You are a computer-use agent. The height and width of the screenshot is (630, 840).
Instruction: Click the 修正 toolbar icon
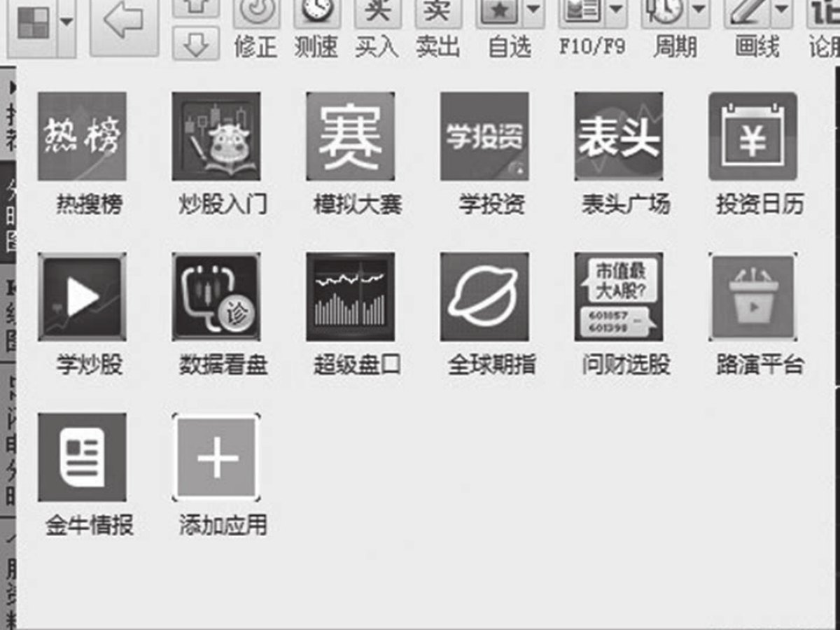[x=257, y=13]
